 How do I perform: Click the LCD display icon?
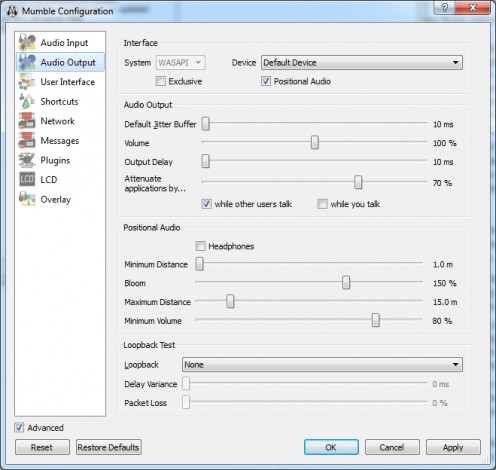click(x=27, y=179)
